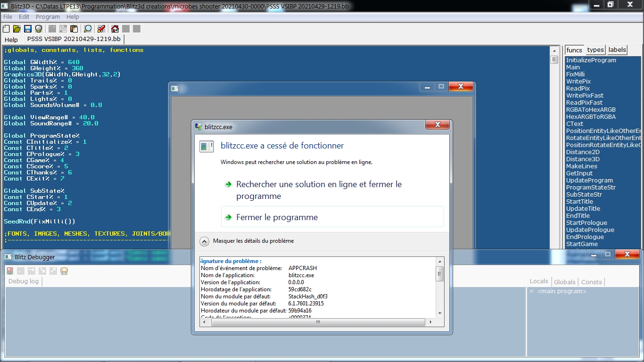Click the Home house toolbar icon
The height and width of the screenshot is (362, 644).
pyautogui.click(x=115, y=29)
